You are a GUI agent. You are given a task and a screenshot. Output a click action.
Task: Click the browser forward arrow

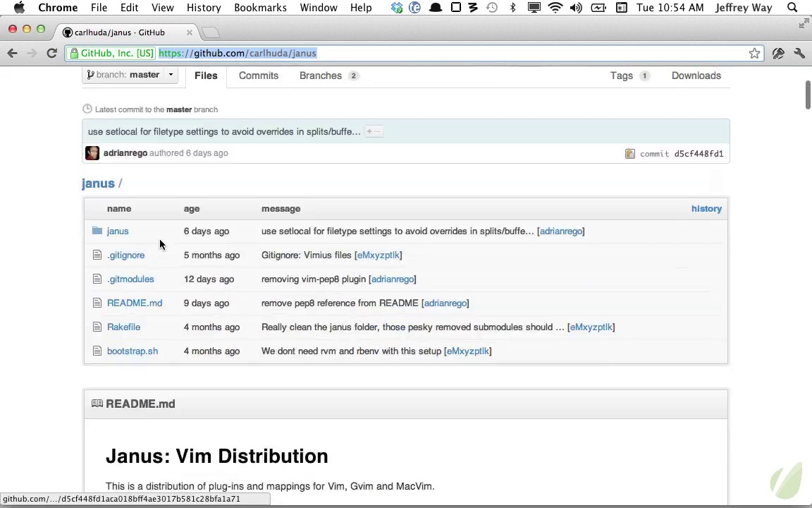[x=32, y=53]
